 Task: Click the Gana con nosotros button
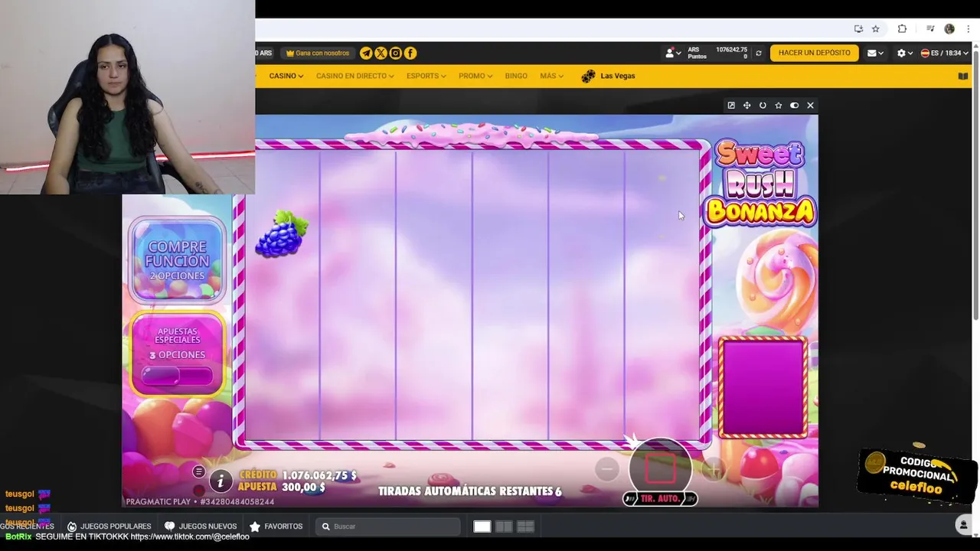[x=318, y=53]
